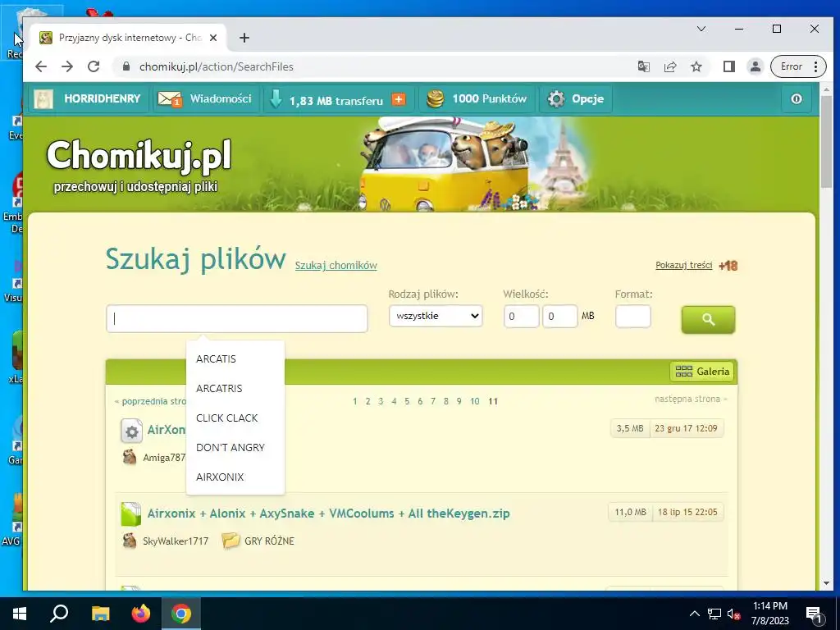Go to results page 2

[367, 401]
